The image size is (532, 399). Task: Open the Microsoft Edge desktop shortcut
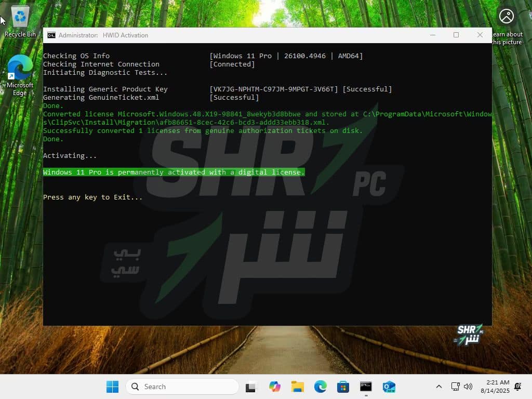[20, 75]
